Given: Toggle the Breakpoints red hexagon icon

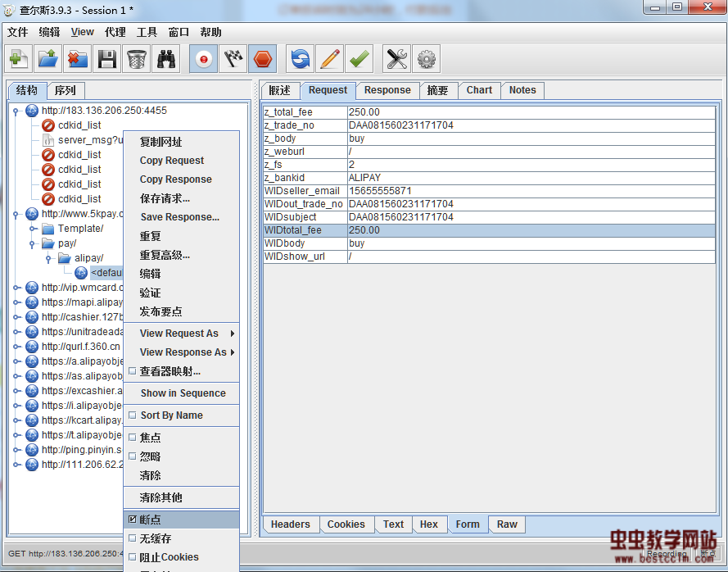Looking at the screenshot, I should click(x=263, y=59).
